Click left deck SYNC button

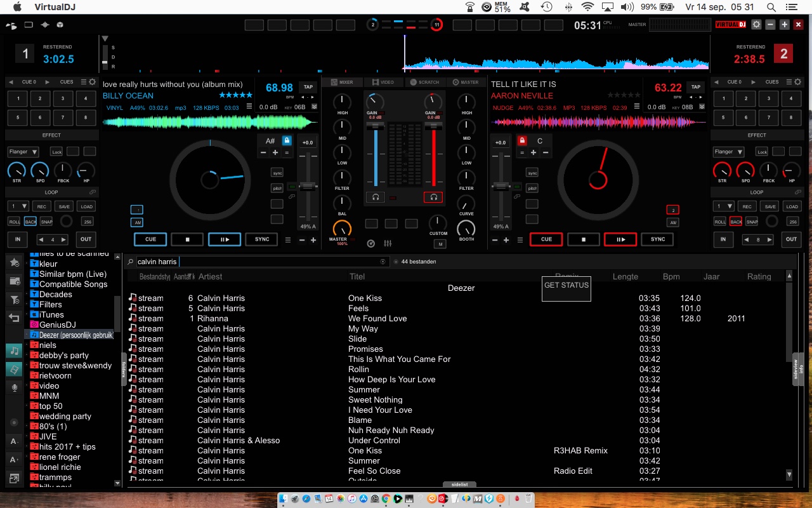click(x=262, y=239)
